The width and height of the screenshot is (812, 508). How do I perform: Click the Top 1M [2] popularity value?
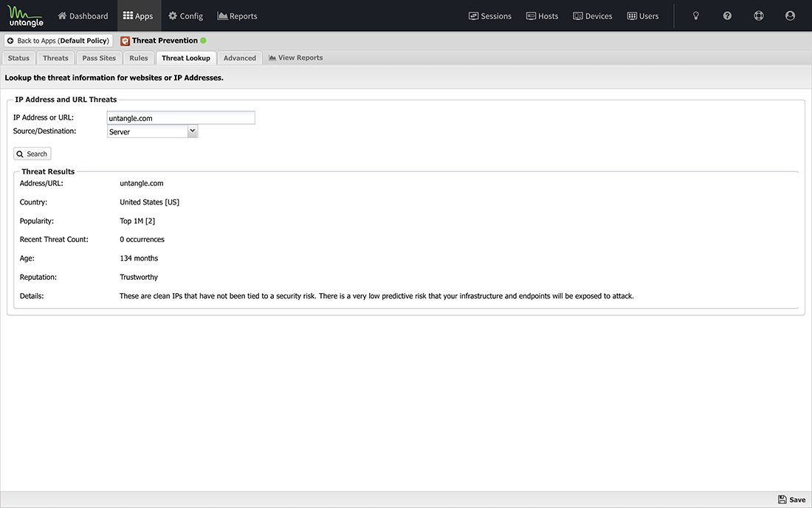click(137, 221)
